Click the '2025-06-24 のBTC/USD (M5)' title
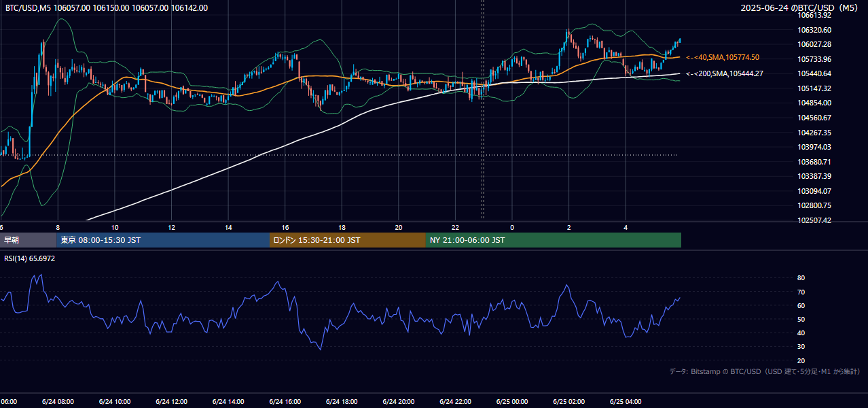This screenshot has width=868, height=408. point(799,8)
